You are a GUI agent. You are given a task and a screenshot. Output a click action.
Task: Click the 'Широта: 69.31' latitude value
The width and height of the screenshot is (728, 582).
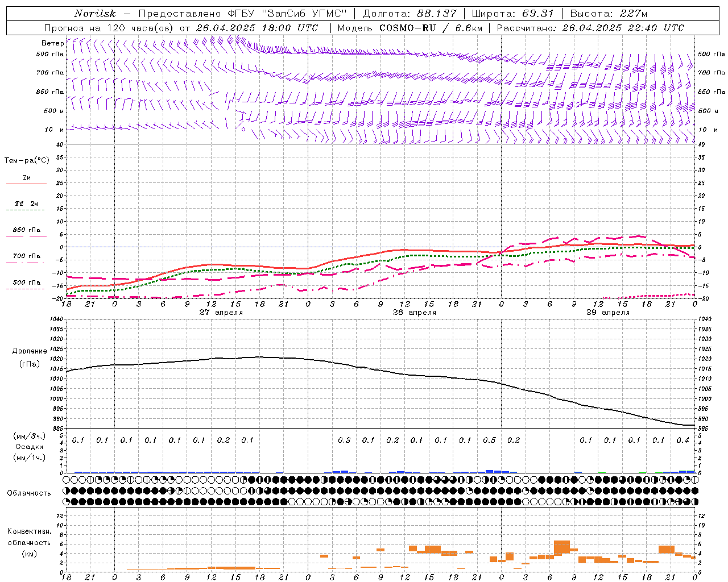tap(512, 14)
